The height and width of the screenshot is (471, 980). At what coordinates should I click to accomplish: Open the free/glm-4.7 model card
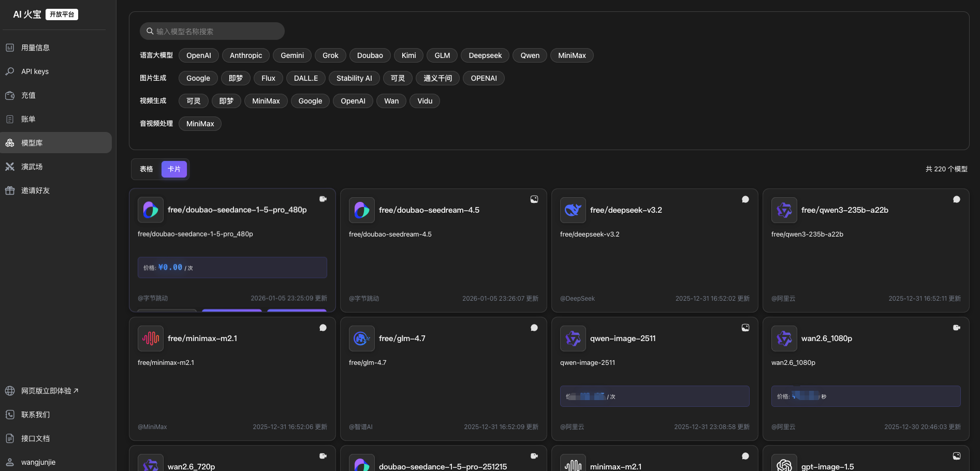coord(444,379)
